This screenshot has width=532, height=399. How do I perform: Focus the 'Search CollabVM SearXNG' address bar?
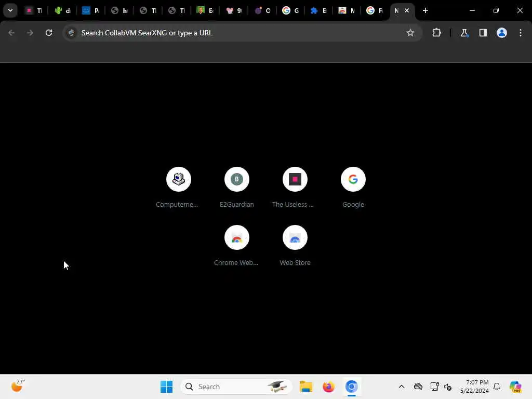pos(242,33)
